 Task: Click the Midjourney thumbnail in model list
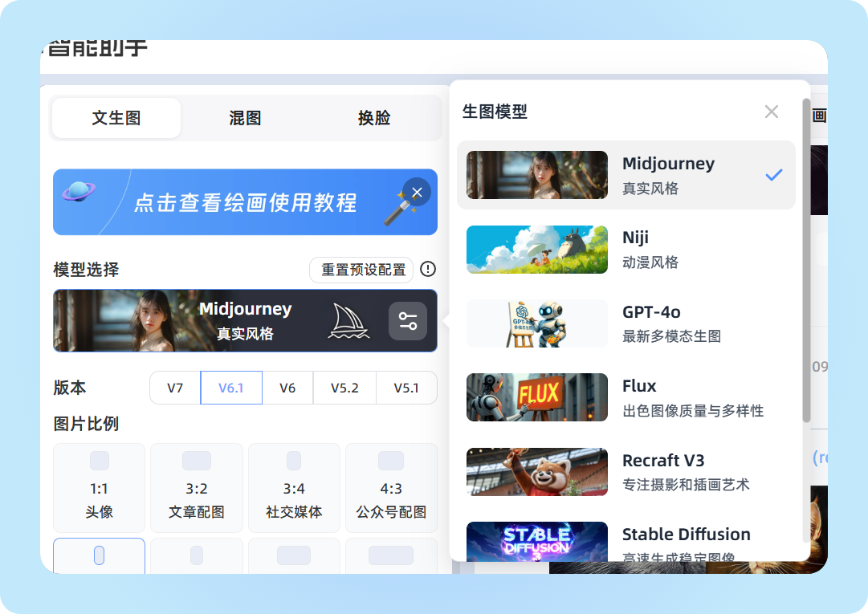click(x=537, y=175)
